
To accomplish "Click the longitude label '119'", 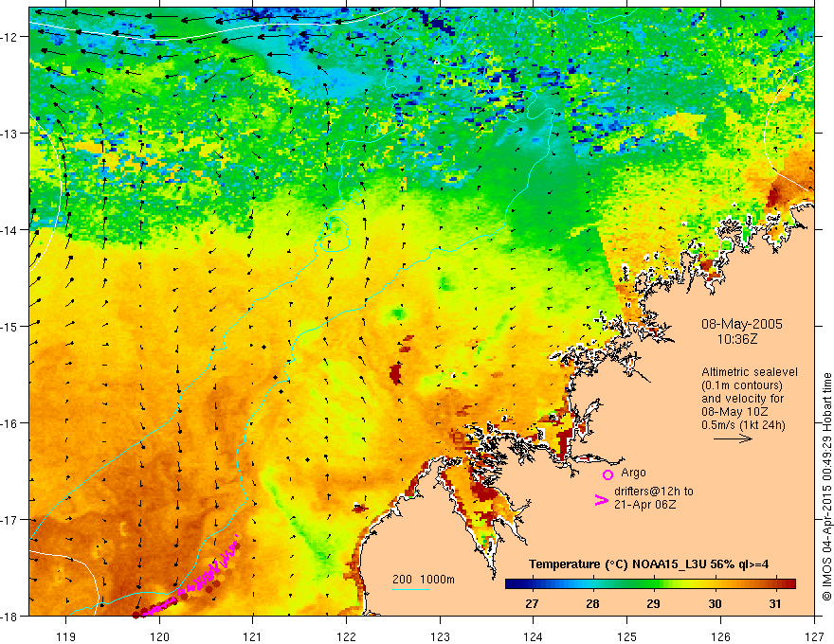I will coord(66,636).
